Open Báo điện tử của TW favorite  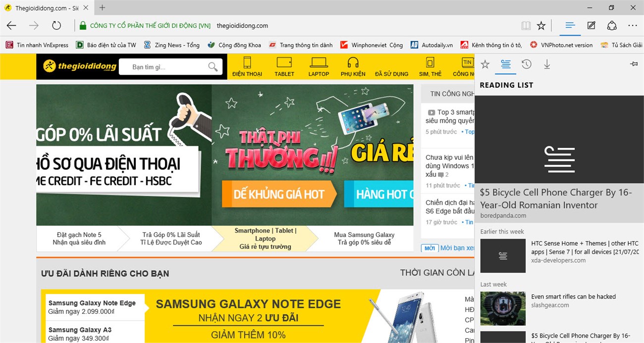point(106,45)
